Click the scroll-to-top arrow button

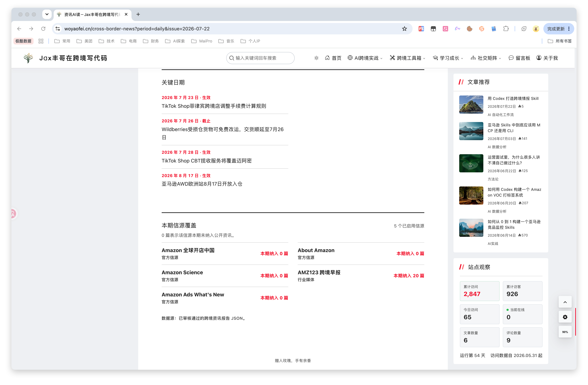[x=565, y=302]
